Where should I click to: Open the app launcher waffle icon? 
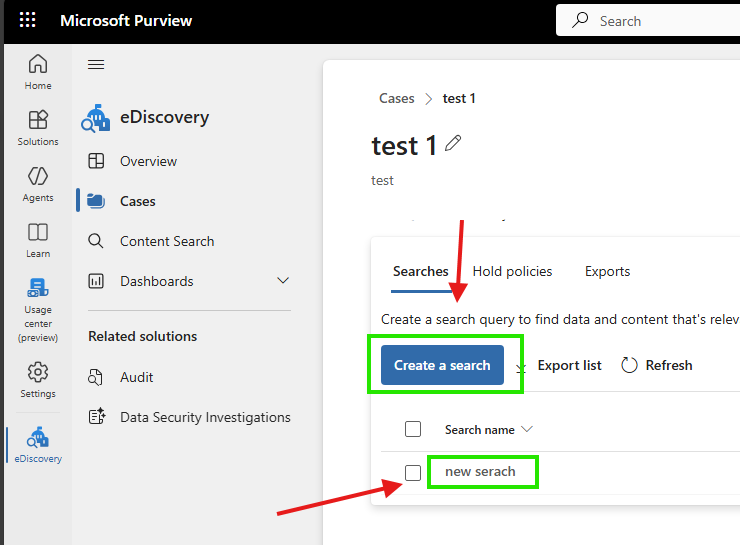click(27, 20)
